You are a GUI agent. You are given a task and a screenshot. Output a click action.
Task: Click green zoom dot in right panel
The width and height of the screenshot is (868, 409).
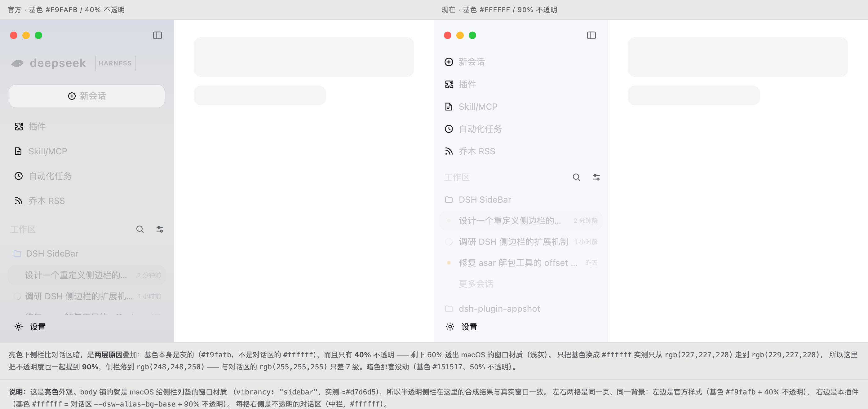(472, 35)
